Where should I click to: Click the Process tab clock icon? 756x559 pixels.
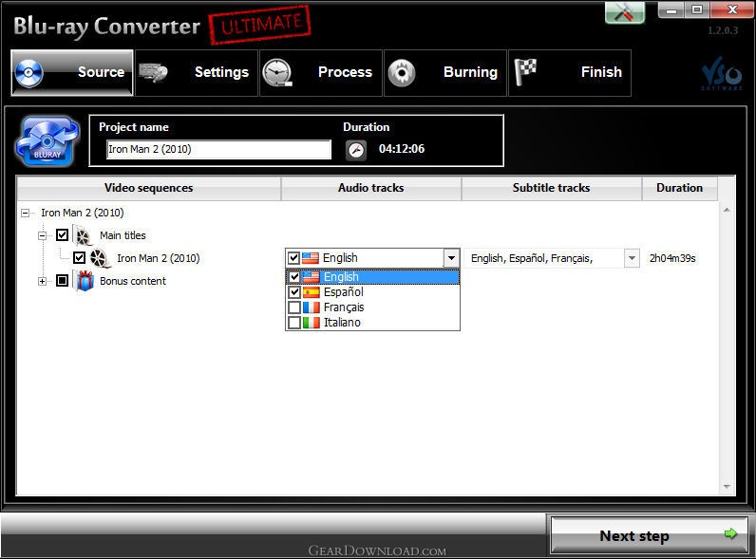277,73
